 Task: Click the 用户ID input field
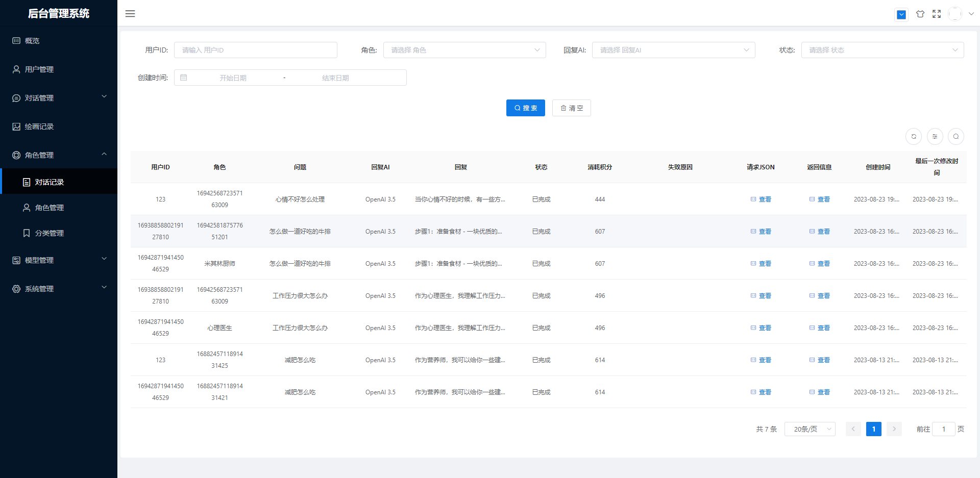255,50
